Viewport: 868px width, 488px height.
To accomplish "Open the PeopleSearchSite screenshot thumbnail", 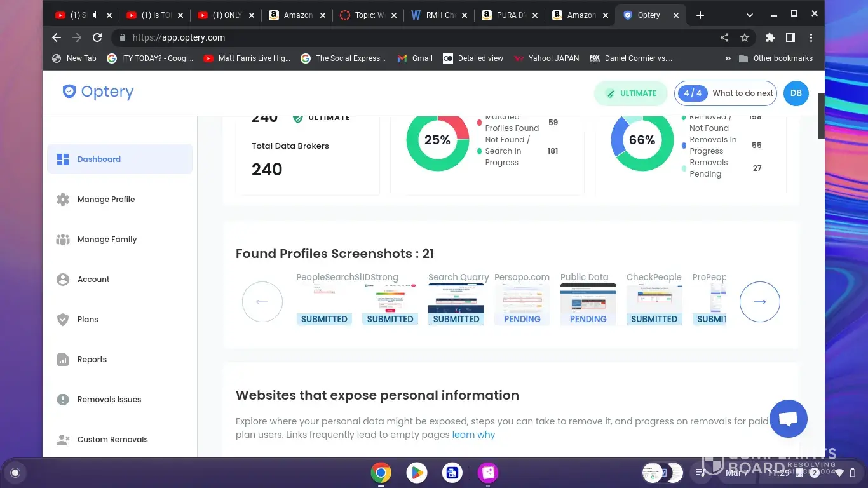I will click(324, 304).
